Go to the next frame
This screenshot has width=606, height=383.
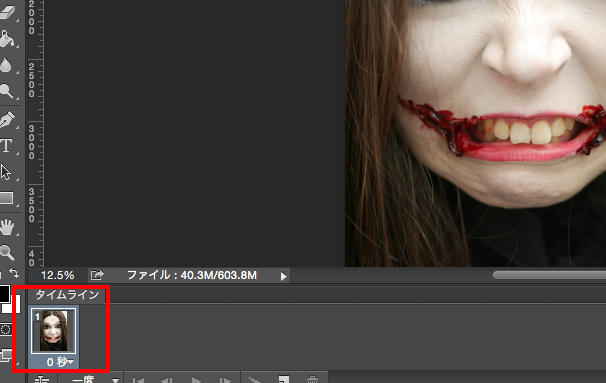click(x=225, y=380)
